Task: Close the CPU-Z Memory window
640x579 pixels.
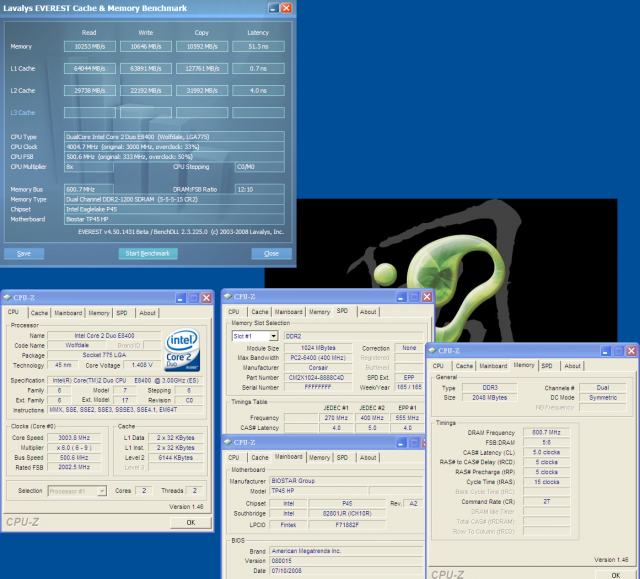Action: (x=631, y=351)
